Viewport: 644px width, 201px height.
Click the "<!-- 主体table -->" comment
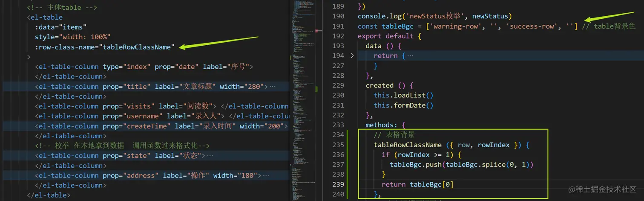pyautogui.click(x=62, y=8)
